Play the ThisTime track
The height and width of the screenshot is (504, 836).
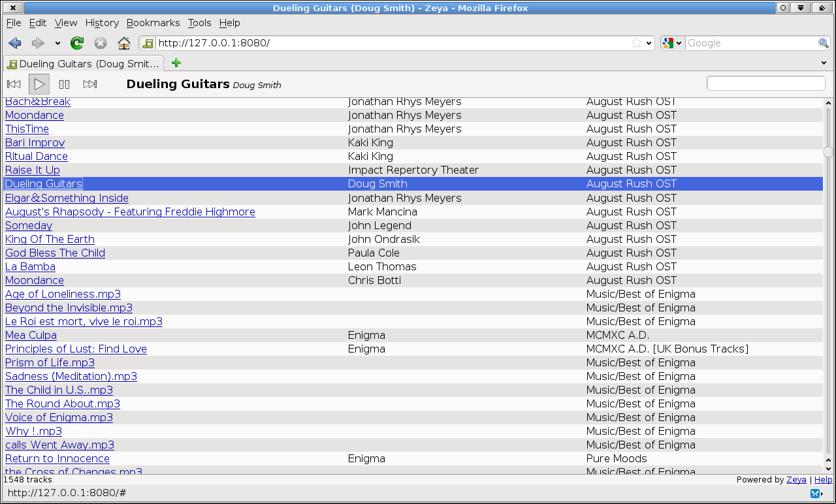click(27, 129)
